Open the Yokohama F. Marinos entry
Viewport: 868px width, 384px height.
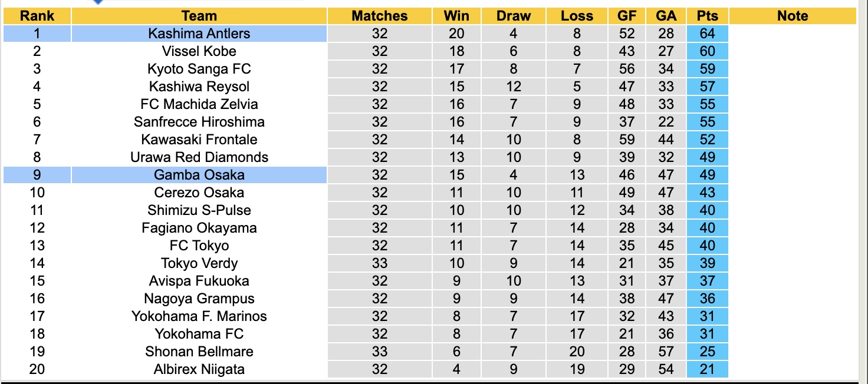pos(199,316)
